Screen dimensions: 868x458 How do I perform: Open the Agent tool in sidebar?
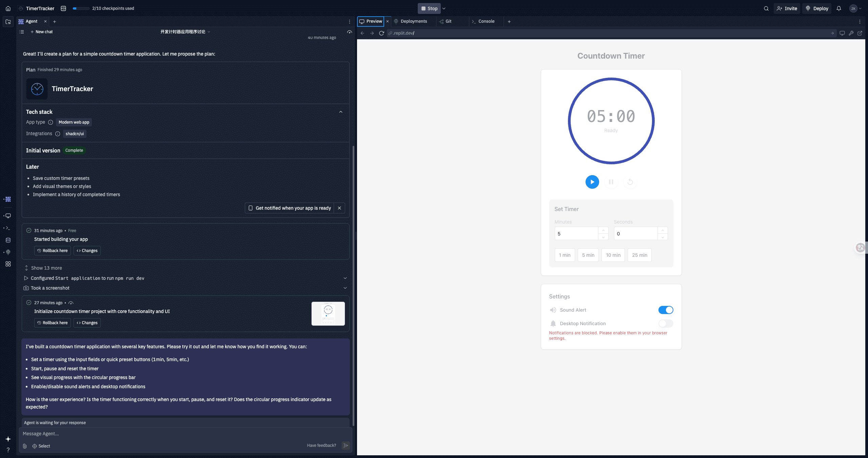point(8,199)
